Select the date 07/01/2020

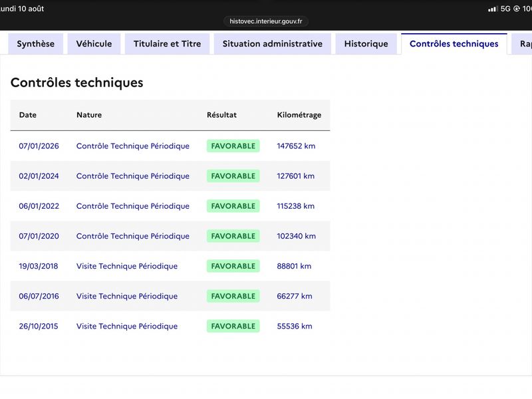(39, 236)
